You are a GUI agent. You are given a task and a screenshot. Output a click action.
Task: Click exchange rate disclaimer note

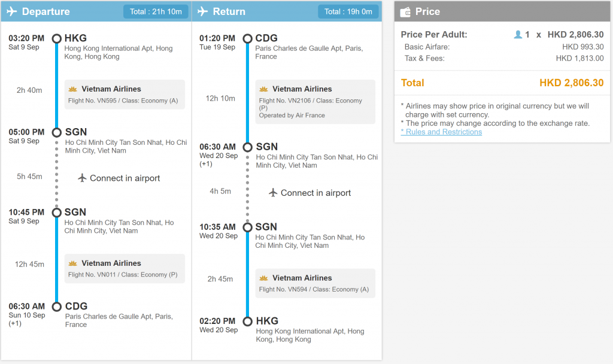[495, 123]
